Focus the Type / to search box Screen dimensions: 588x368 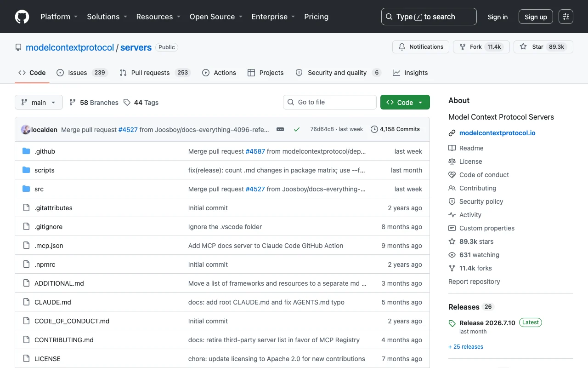click(429, 17)
